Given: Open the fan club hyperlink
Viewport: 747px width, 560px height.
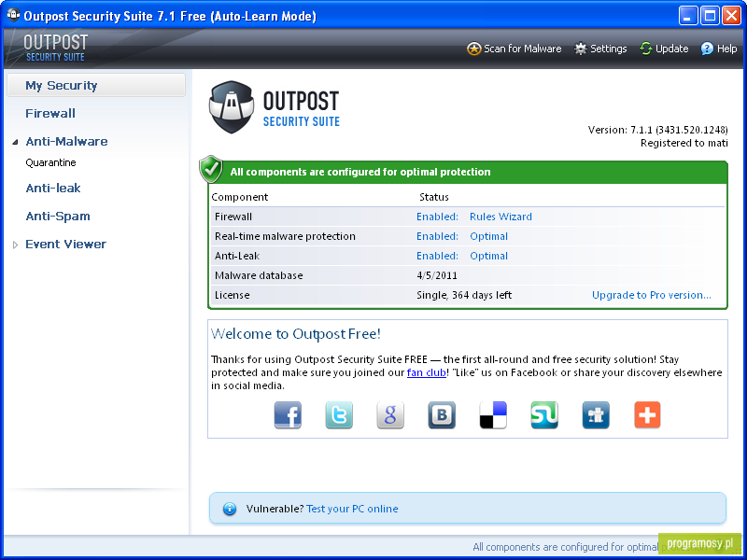Looking at the screenshot, I should (x=427, y=372).
